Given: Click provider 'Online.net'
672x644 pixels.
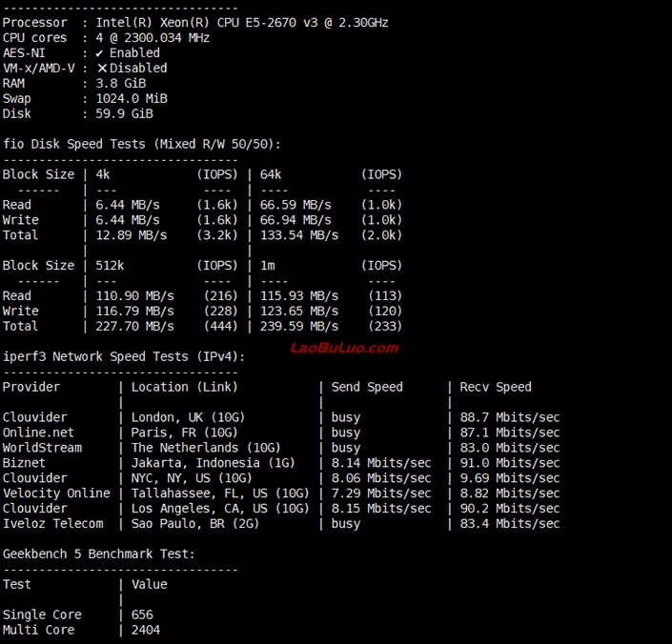Looking at the screenshot, I should [x=38, y=433].
